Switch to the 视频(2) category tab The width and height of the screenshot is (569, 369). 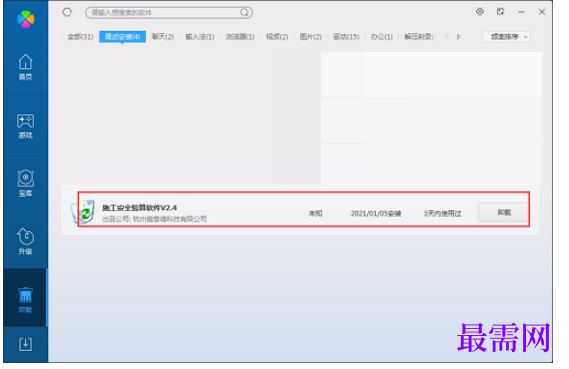pos(277,37)
